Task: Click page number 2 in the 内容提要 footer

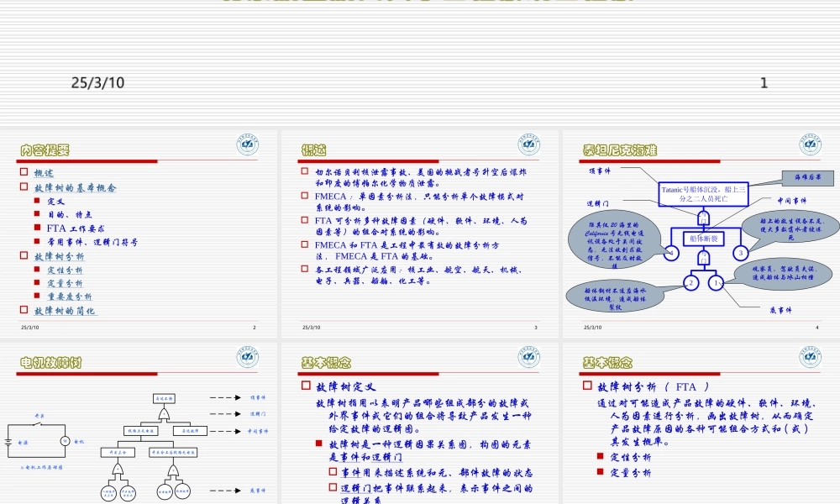Action: pos(255,328)
